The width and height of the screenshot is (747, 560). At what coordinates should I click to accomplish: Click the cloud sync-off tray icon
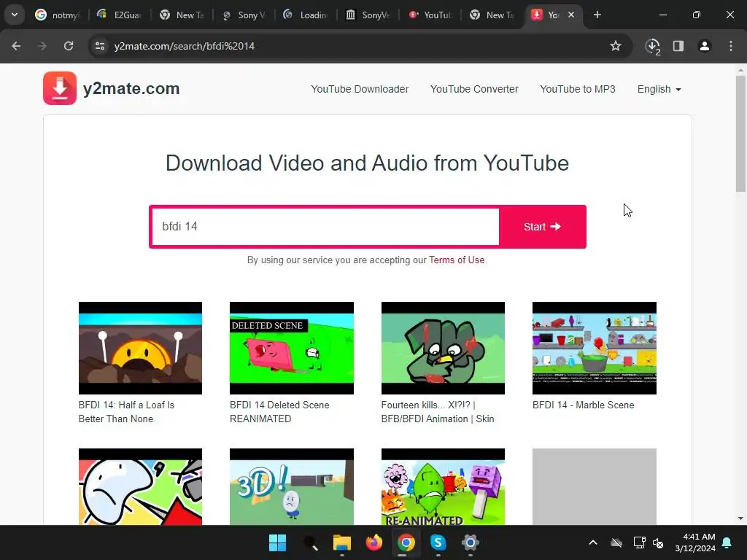[616, 542]
